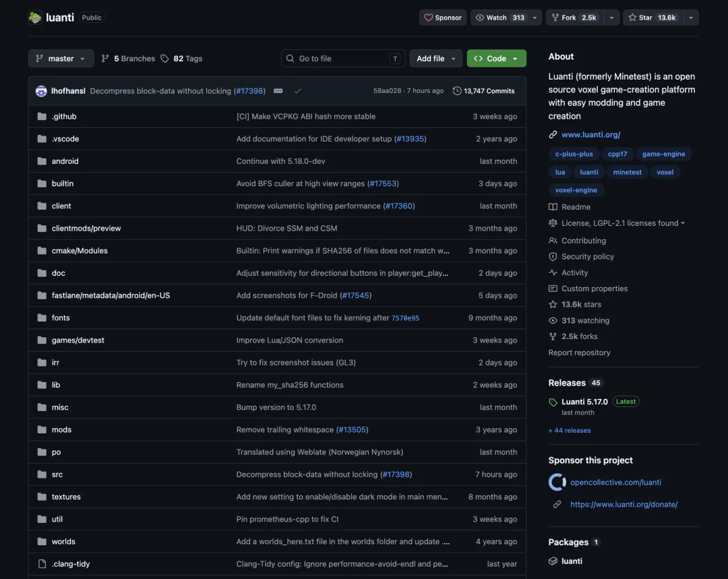Click the util folder icon
This screenshot has width=728, height=579.
click(x=42, y=519)
